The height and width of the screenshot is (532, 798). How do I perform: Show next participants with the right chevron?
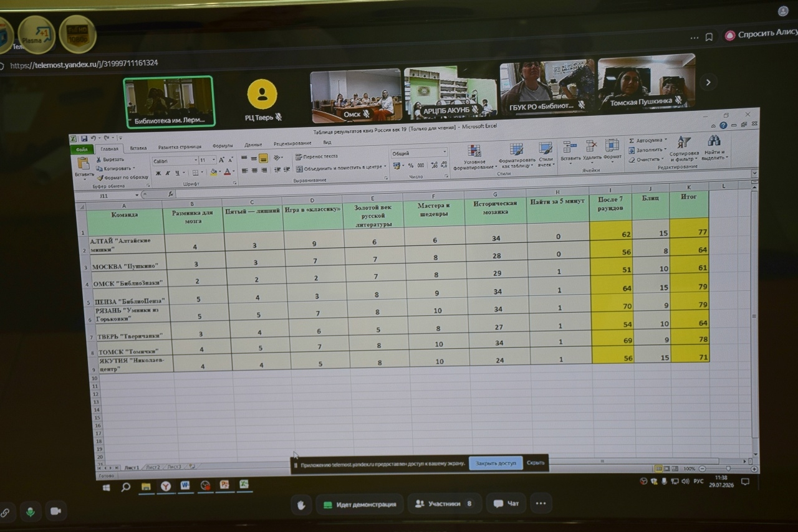708,82
